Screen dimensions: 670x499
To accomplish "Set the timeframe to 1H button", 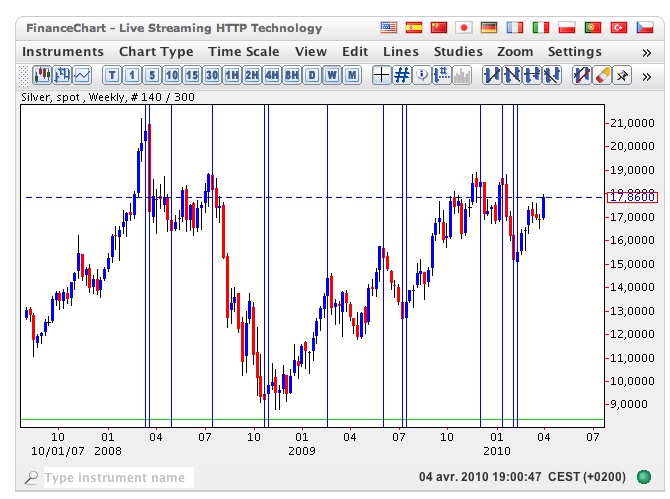I will pos(231,74).
